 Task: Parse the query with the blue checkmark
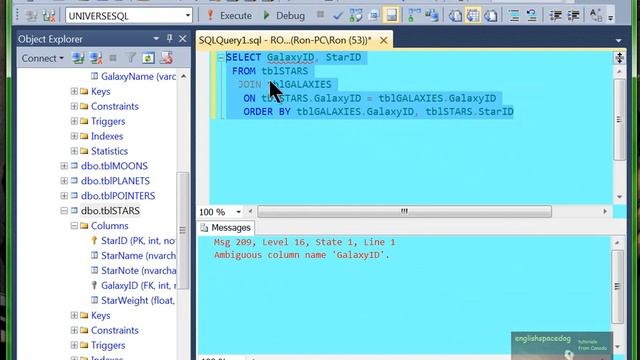click(338, 16)
